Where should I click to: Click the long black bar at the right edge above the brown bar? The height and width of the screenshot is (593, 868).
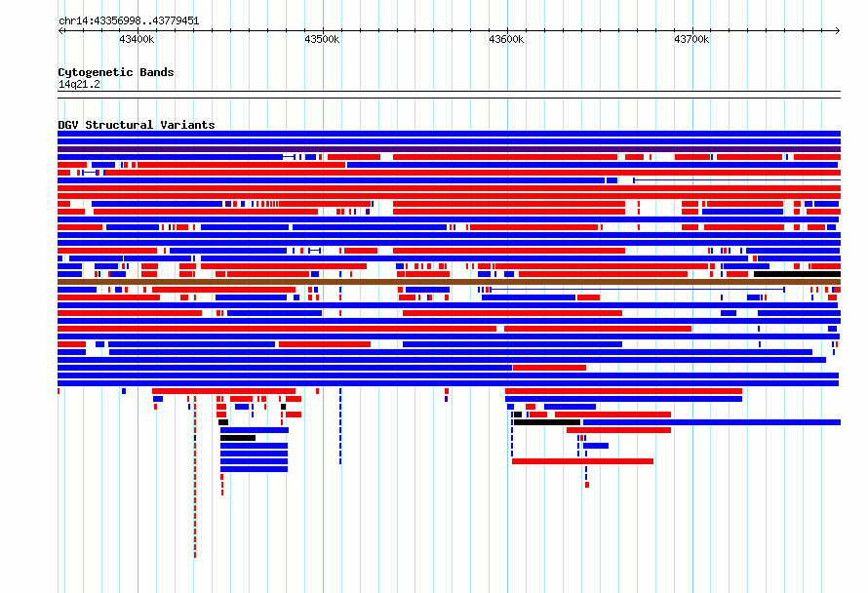point(797,274)
